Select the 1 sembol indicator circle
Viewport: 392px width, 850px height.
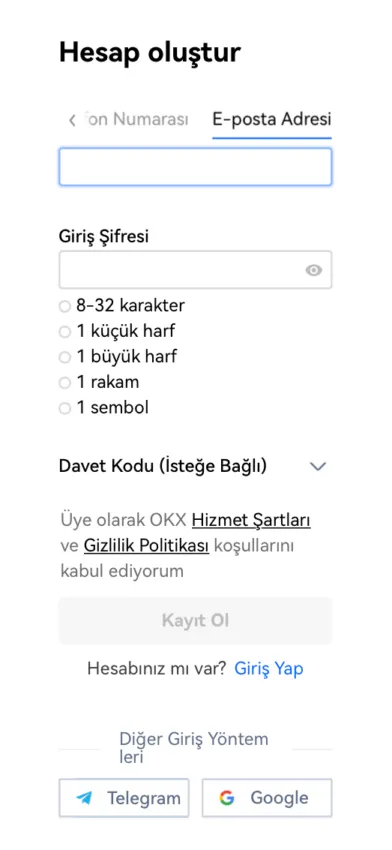pos(65,409)
